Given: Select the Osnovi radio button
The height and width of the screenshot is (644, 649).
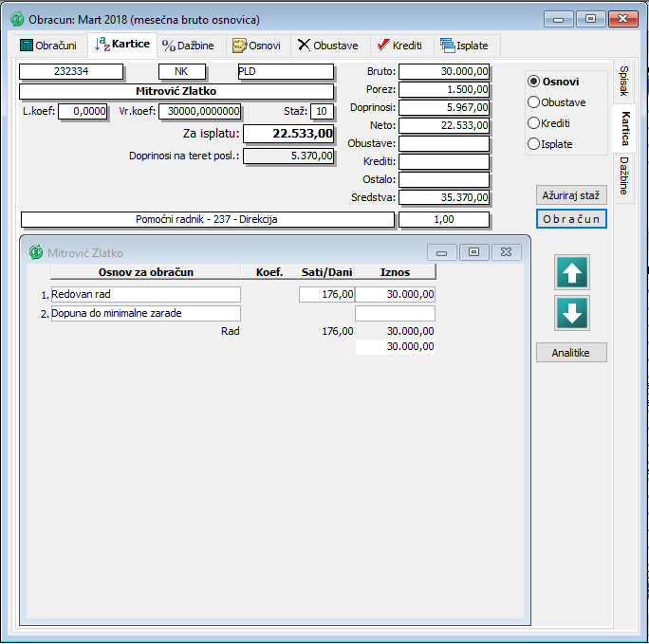Looking at the screenshot, I should click(554, 82).
